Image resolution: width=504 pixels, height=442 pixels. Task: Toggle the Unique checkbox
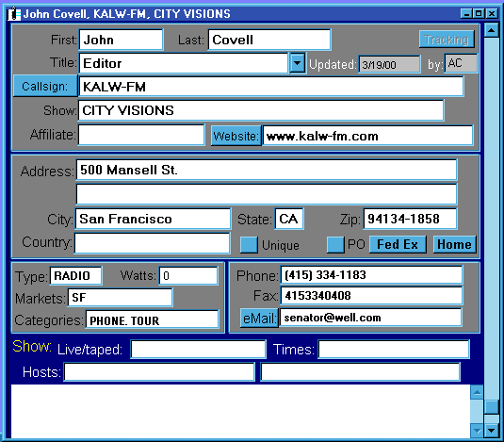[249, 245]
